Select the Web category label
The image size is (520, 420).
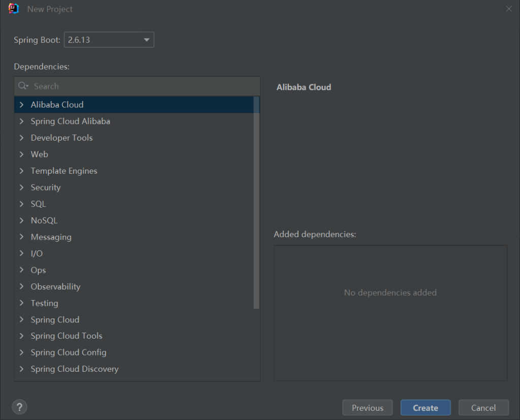click(40, 154)
